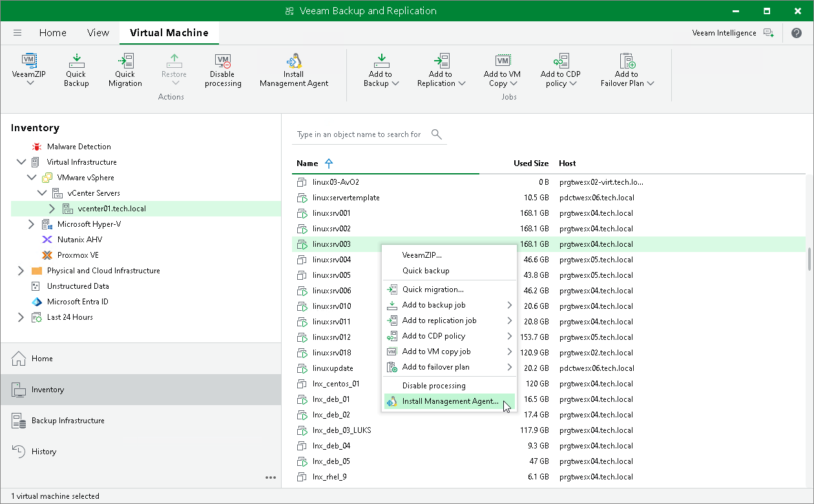Open the History view

141,452
